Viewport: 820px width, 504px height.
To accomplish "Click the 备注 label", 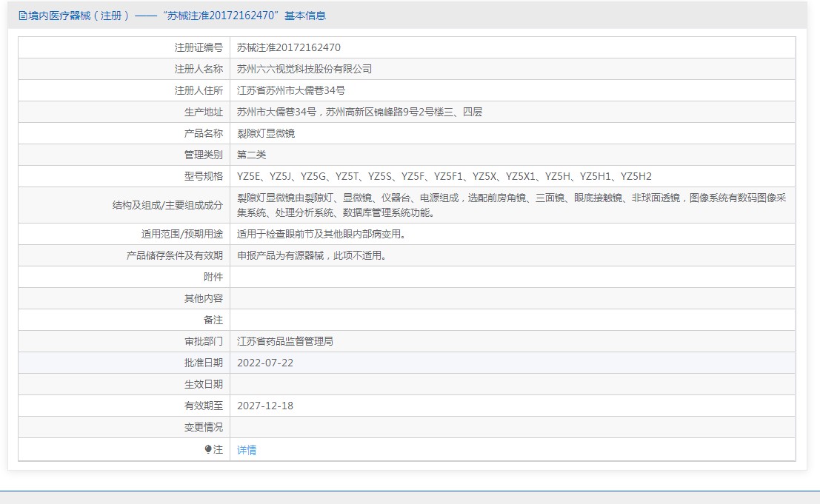I will tap(213, 320).
